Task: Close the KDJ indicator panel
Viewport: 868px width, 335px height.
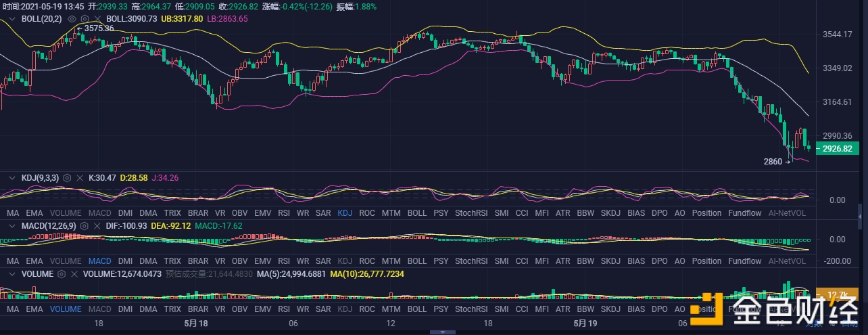Action: pos(80,177)
